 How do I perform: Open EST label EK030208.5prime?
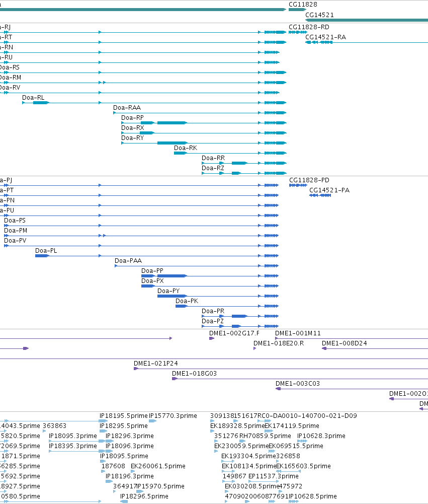pos(252,486)
